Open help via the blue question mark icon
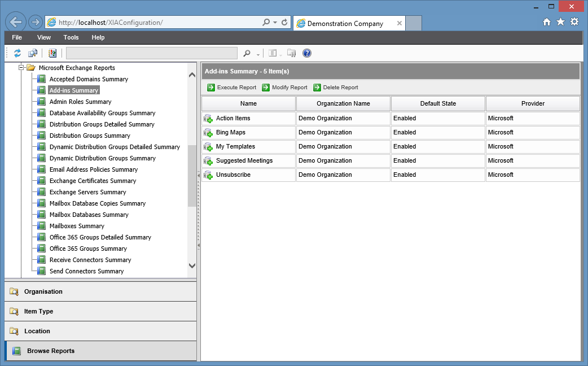The width and height of the screenshot is (588, 366). (x=307, y=53)
